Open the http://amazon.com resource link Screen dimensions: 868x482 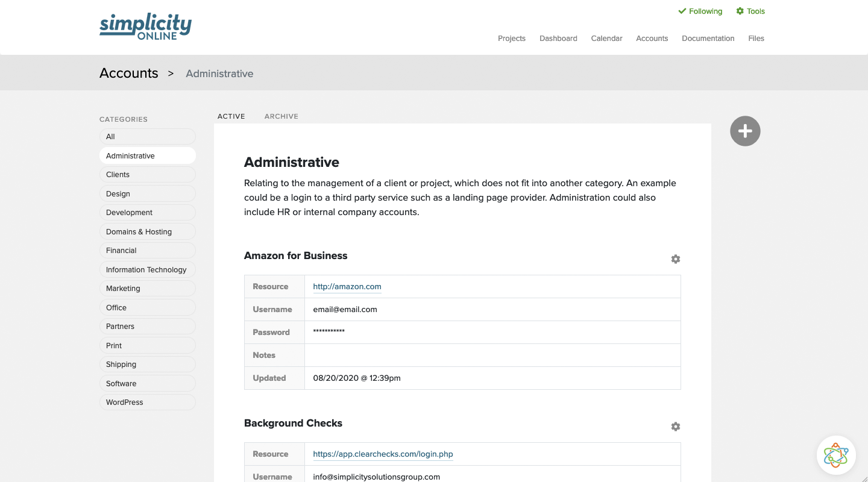347,287
